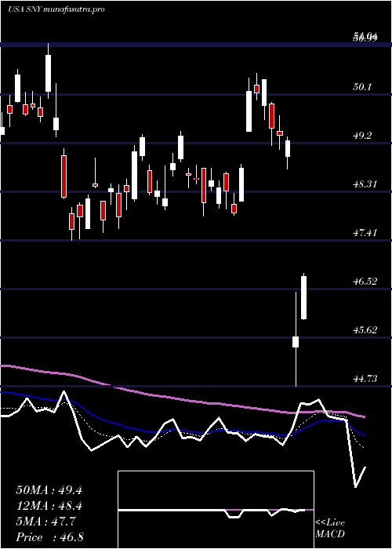Click the 46.52 price axis label
This screenshot has height=549, width=392.
point(365,281)
